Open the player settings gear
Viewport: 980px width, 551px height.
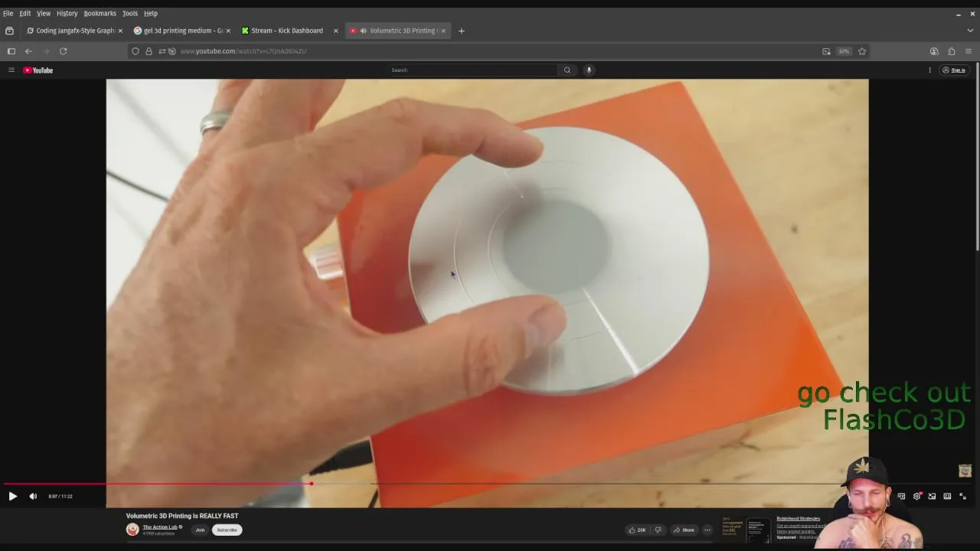[916, 496]
